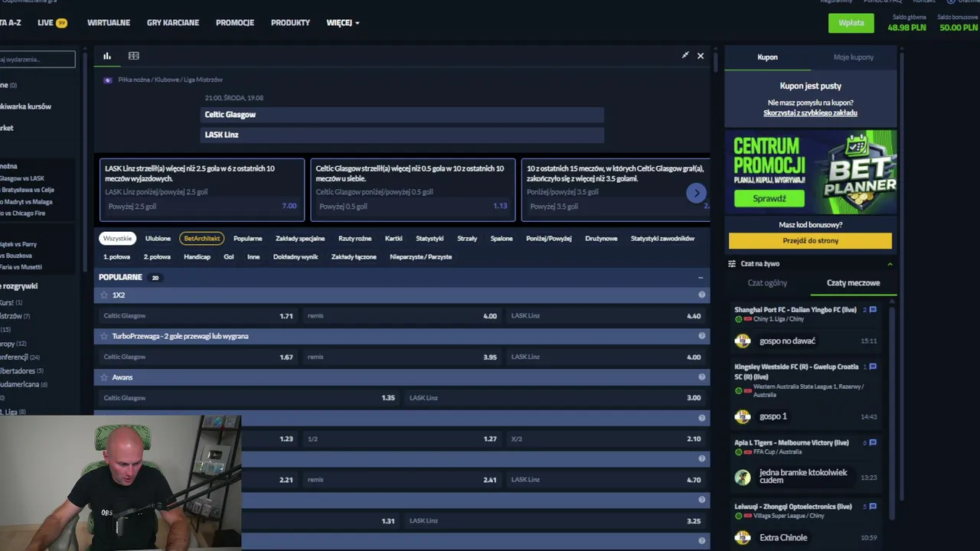980x551 pixels.
Task: Open help for the 1.23 / 1/2 market
Action: coord(701,418)
